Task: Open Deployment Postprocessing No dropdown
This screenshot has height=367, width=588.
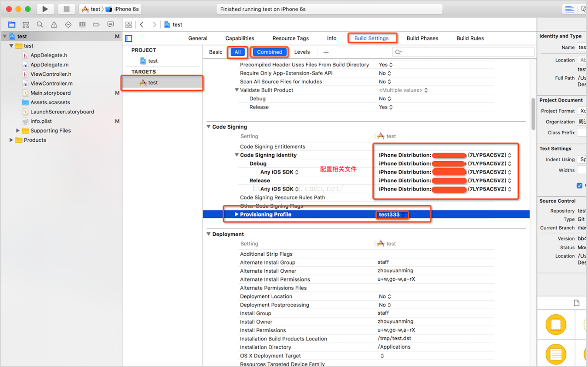Action: [x=385, y=305]
